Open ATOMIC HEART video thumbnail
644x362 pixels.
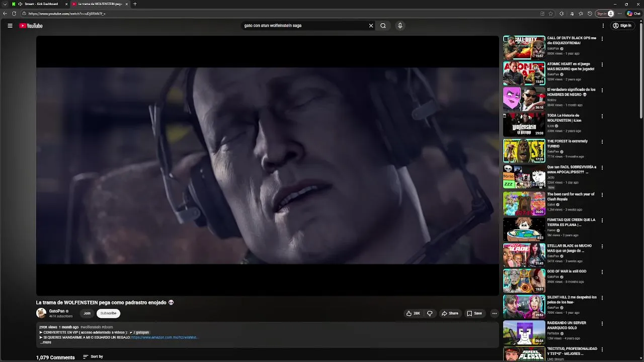click(x=524, y=73)
